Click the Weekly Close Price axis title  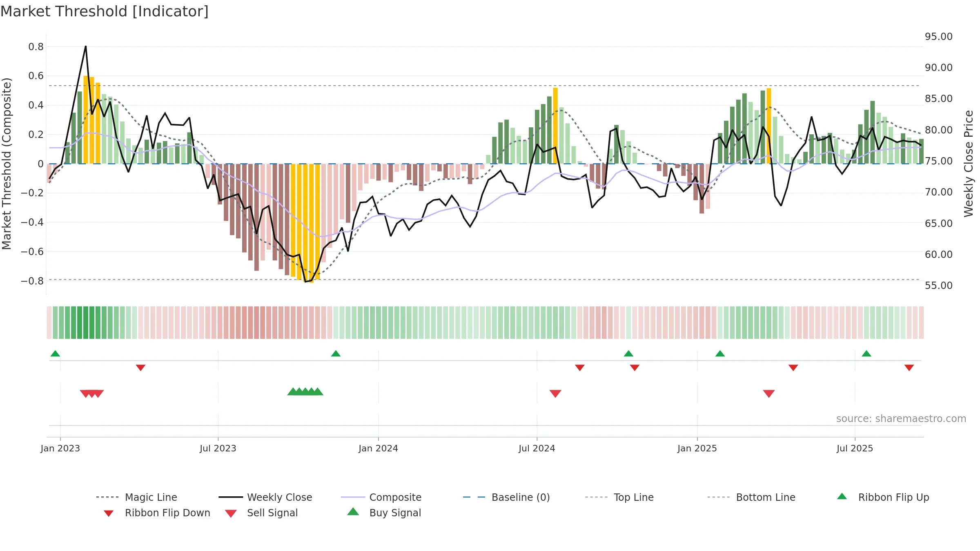[x=969, y=164]
